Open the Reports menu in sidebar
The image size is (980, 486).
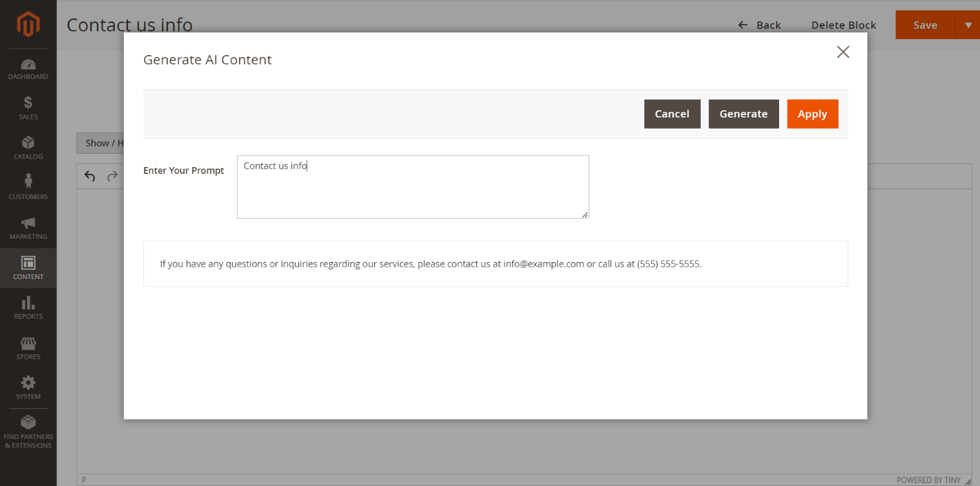tap(28, 308)
